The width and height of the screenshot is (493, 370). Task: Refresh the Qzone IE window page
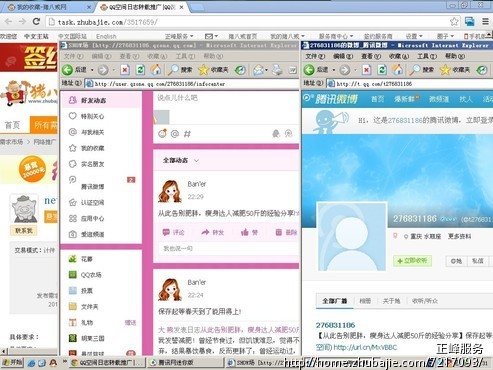[x=140, y=70]
